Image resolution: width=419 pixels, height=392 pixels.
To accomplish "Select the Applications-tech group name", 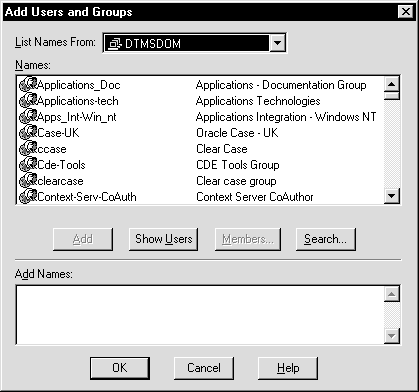I will 78,101.
